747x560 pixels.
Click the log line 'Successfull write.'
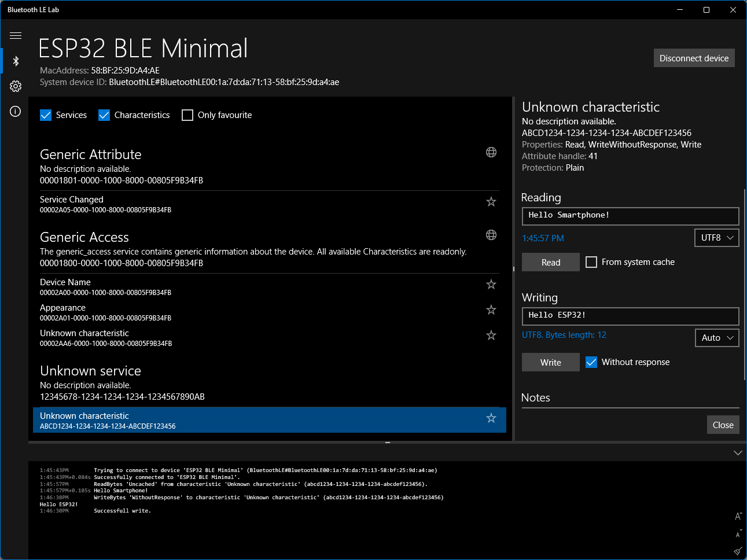coord(122,511)
